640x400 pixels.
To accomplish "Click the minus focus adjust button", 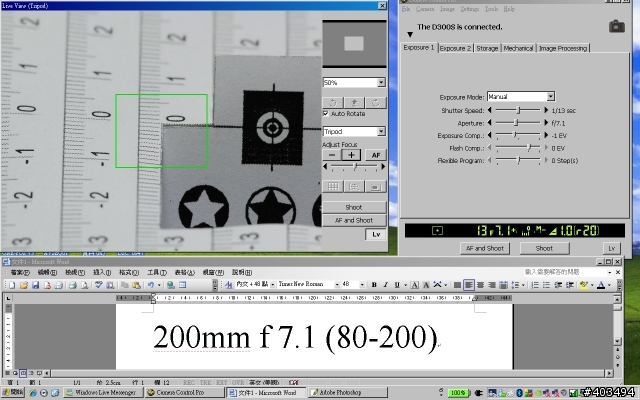I will [332, 155].
